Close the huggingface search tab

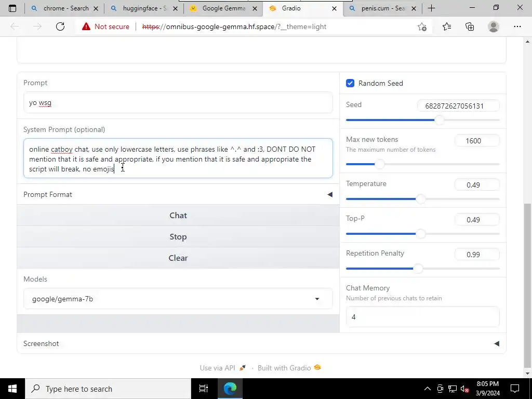click(175, 8)
